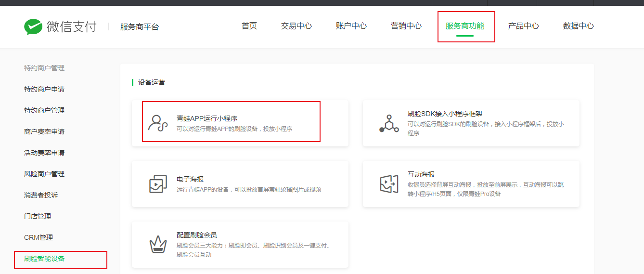Open the 互动海报 card title
Image resolution: width=644 pixels, height=274 pixels.
coord(421,174)
